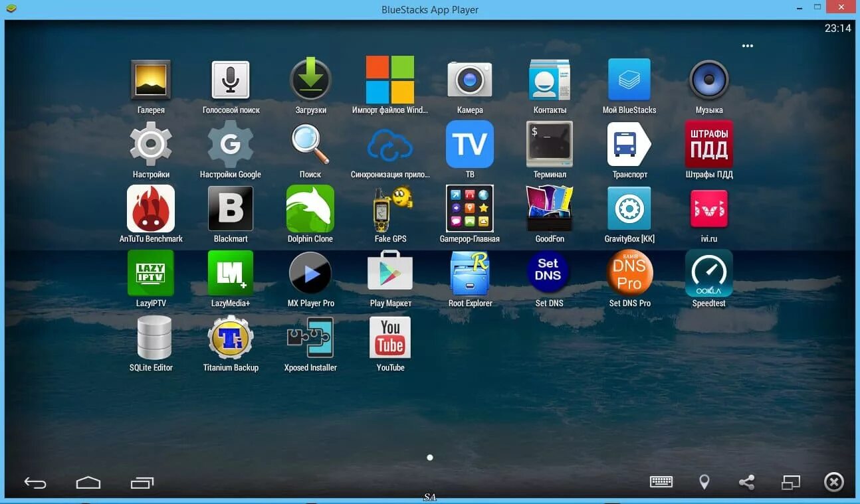This screenshot has height=504, width=860.
Task: Launch the Поиск search app
Action: coord(310,143)
